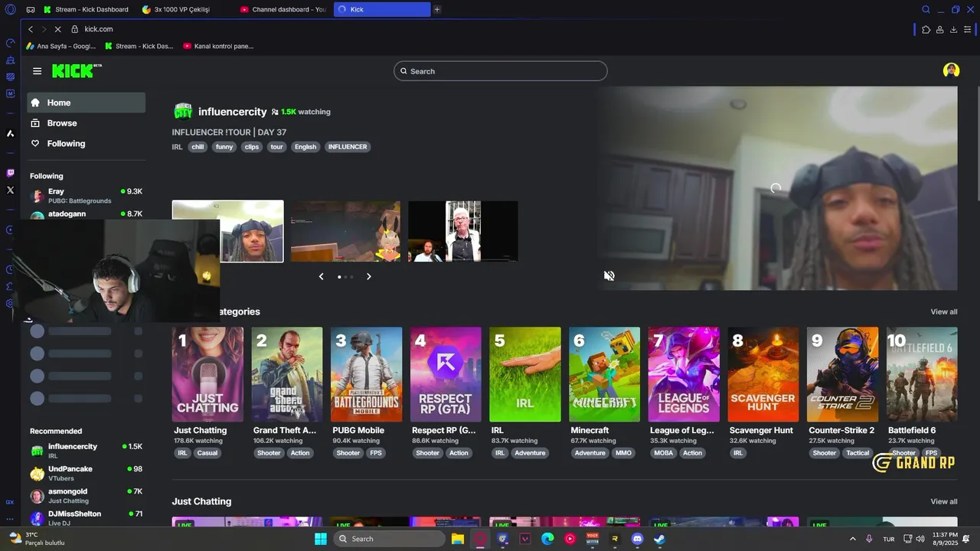Click the INFLUENCER tag
This screenshot has width=980, height=551.
(x=348, y=147)
